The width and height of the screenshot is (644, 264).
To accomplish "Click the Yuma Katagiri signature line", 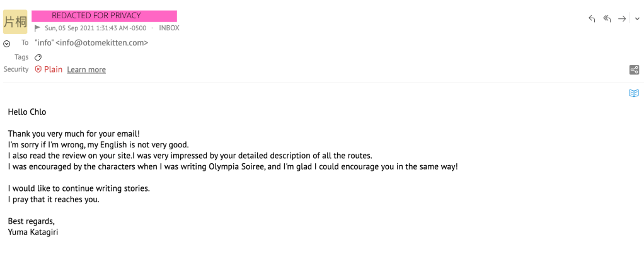I will pos(33,232).
